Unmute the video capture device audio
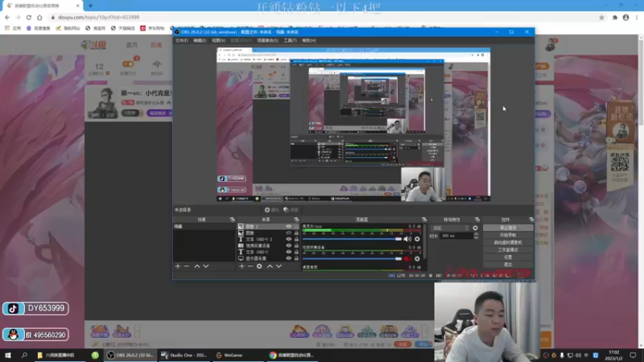The image size is (644, 362). pos(407,259)
